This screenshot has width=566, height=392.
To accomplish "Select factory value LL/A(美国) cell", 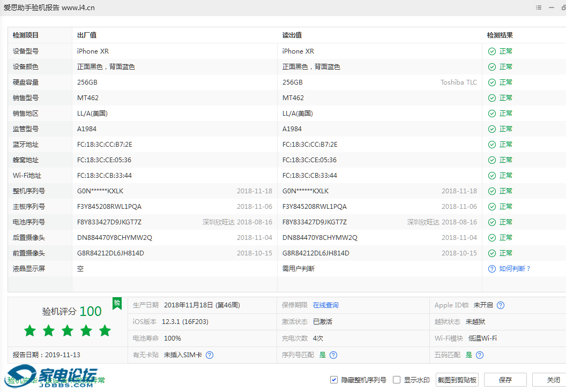I will 92,114.
